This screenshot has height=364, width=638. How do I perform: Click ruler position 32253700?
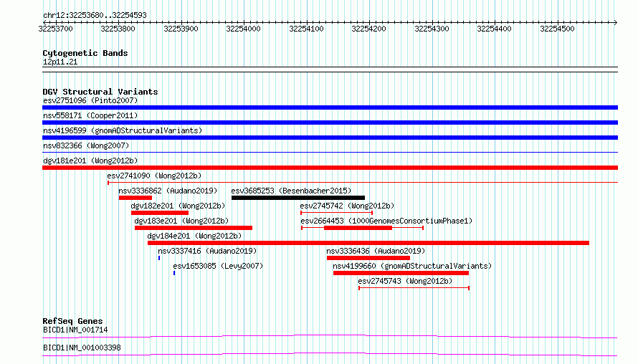click(56, 29)
